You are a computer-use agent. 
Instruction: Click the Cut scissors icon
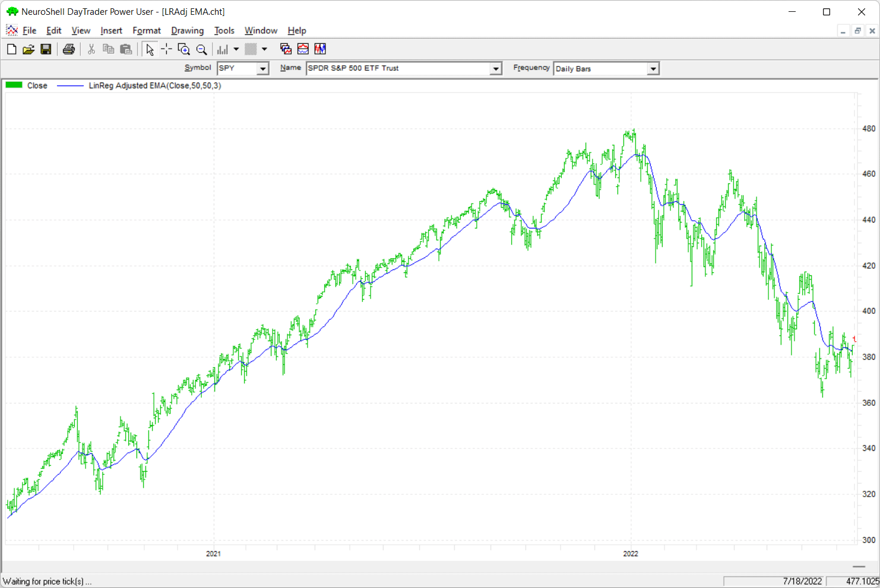pyautogui.click(x=91, y=49)
